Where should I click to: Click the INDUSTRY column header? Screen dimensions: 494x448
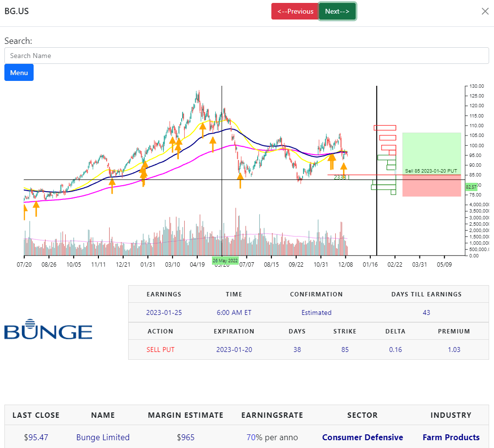pyautogui.click(x=451, y=415)
